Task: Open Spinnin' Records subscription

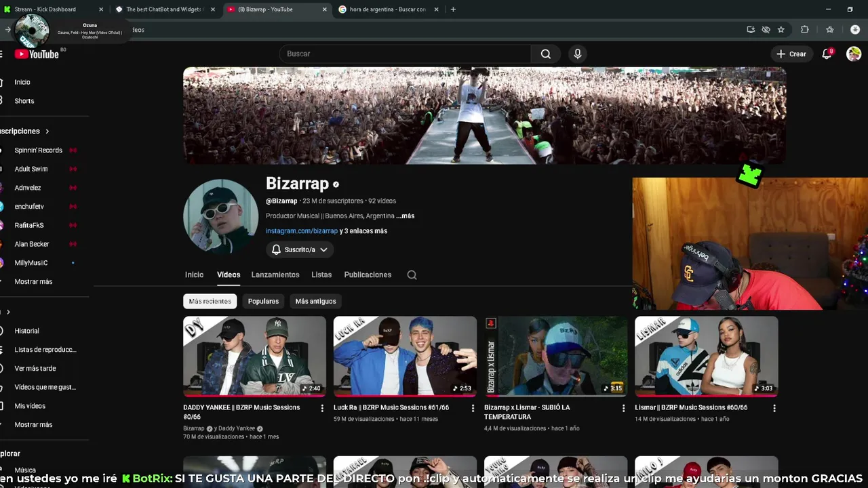Action: [39, 150]
